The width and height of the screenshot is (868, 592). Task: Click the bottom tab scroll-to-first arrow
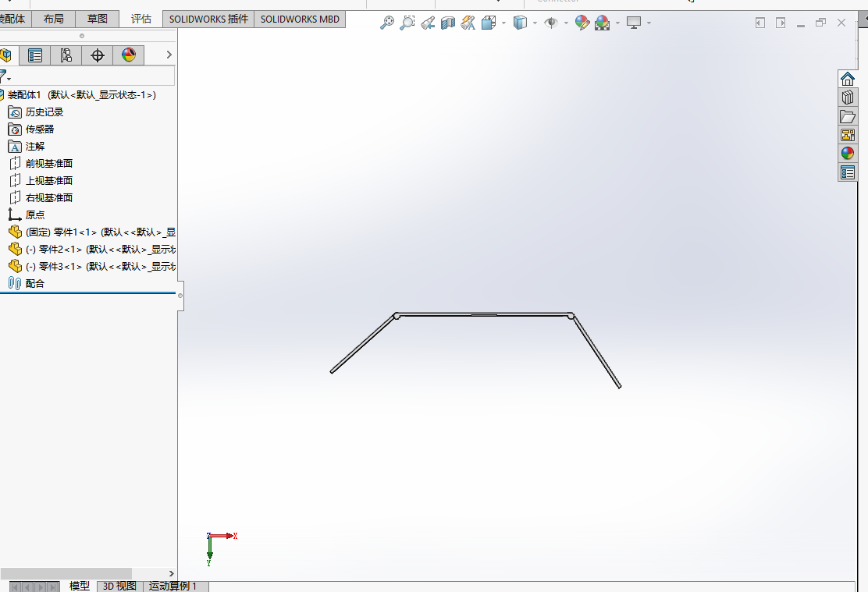tap(15, 587)
